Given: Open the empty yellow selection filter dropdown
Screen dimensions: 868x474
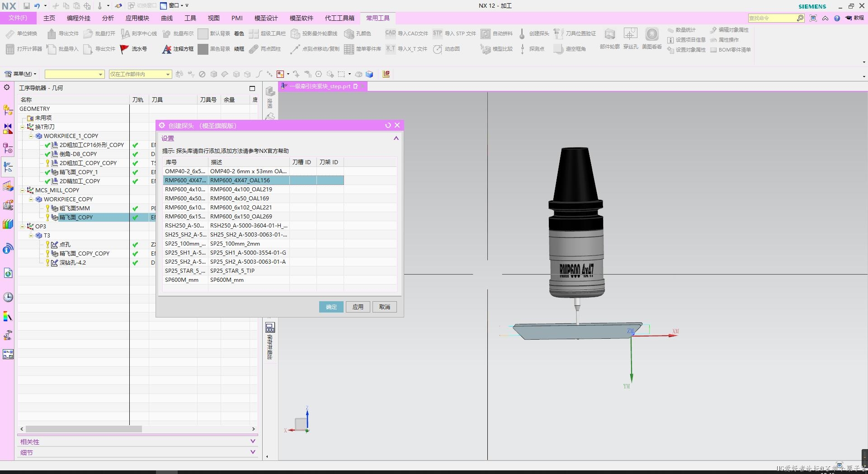Looking at the screenshot, I should (75, 74).
